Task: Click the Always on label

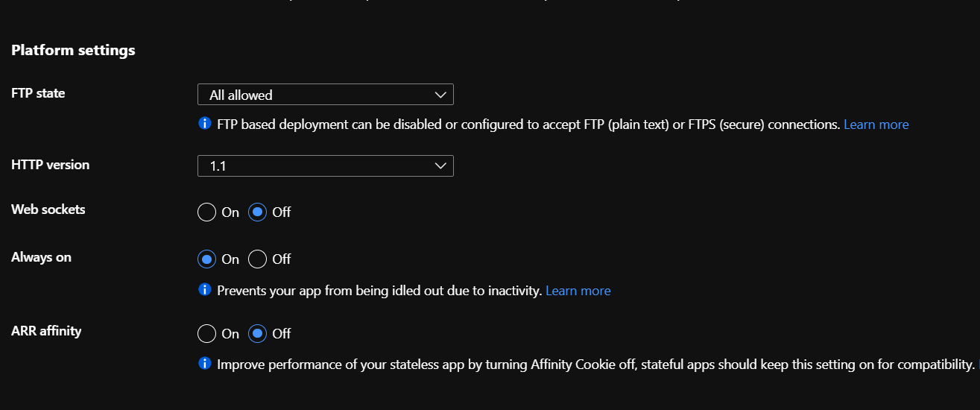Action: click(x=41, y=257)
